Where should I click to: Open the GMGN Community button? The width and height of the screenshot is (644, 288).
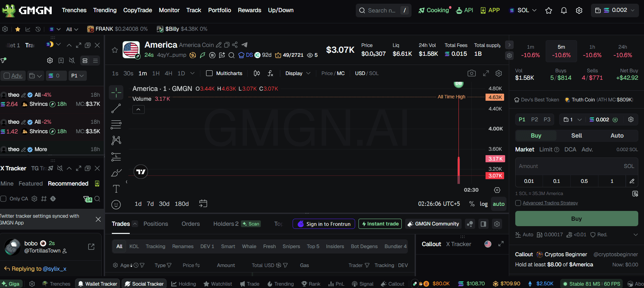click(434, 224)
